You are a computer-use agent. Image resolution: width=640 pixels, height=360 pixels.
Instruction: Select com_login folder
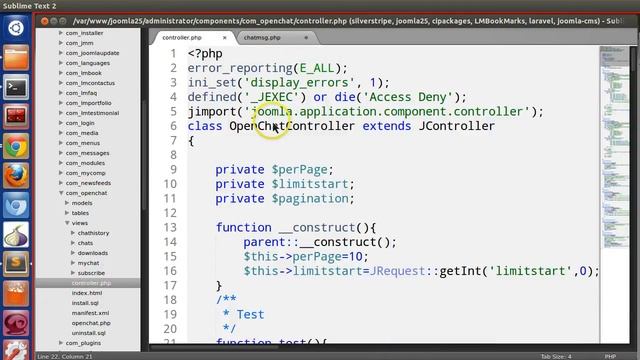click(x=80, y=123)
